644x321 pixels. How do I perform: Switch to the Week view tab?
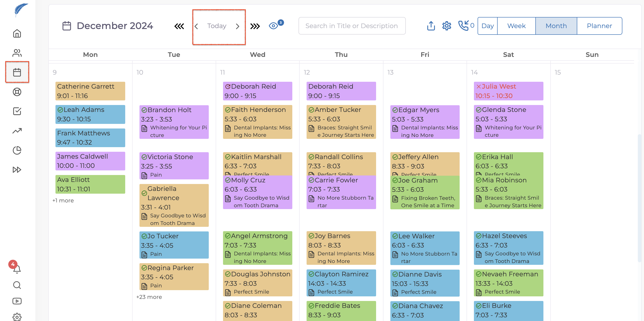point(516,26)
